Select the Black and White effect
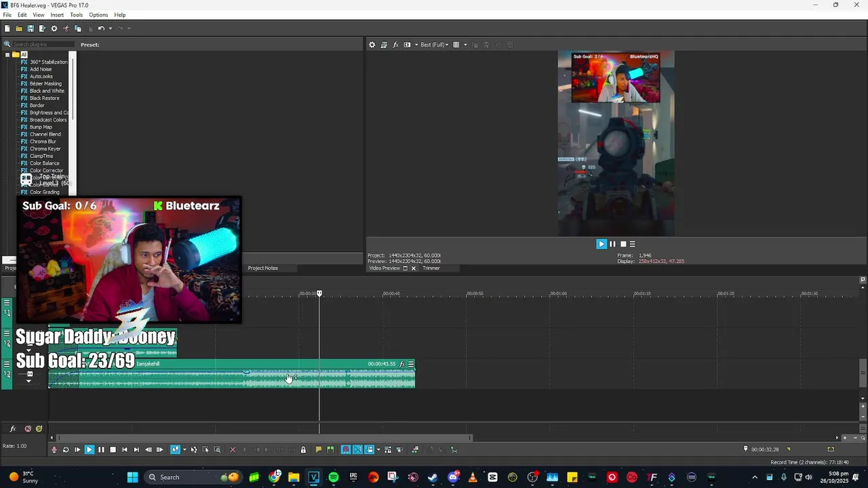This screenshot has width=868, height=488. point(47,91)
